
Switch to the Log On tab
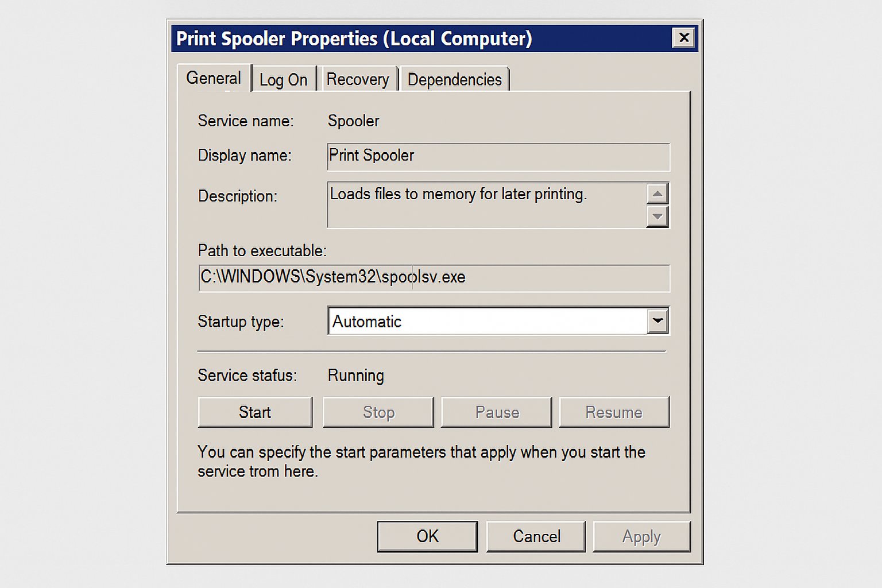pos(284,79)
